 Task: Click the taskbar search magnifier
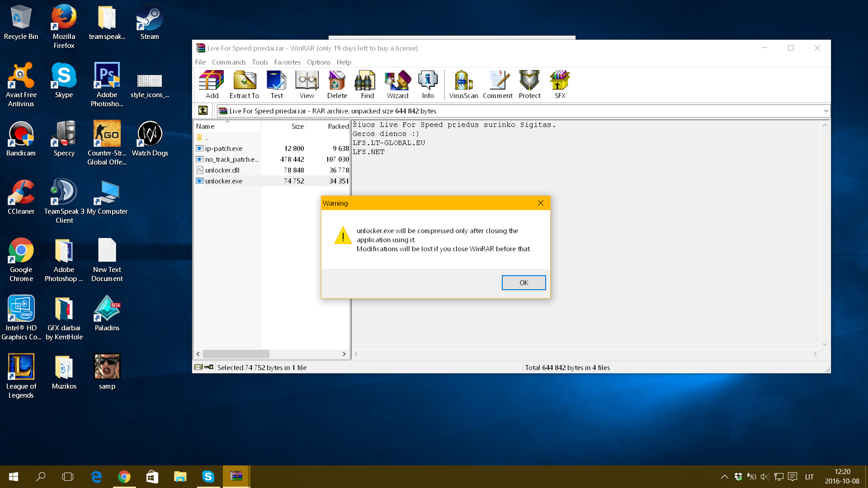coord(41,477)
